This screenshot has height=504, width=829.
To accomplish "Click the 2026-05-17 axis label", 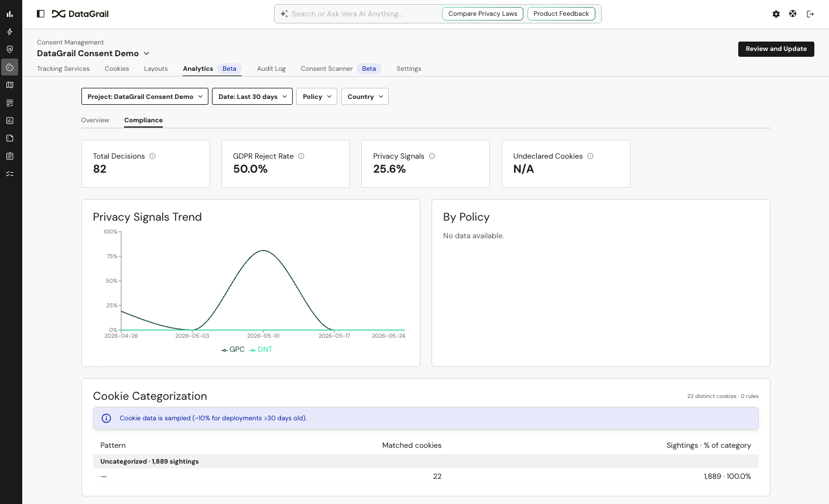I will click(334, 336).
